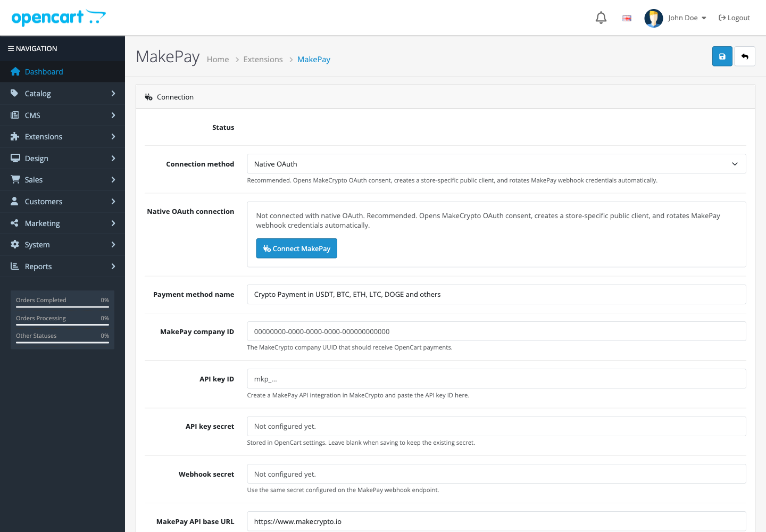The height and width of the screenshot is (532, 766).
Task: Expand the Reports menu chevron
Action: point(113,267)
